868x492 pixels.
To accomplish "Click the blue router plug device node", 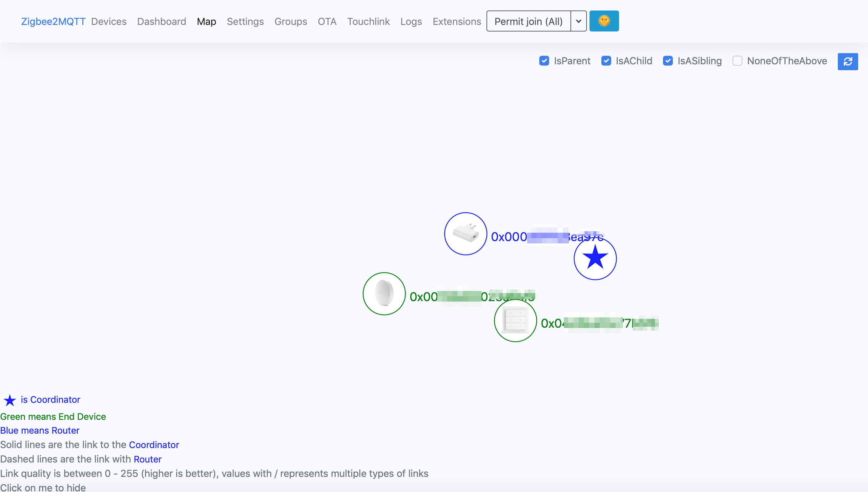I will (465, 234).
